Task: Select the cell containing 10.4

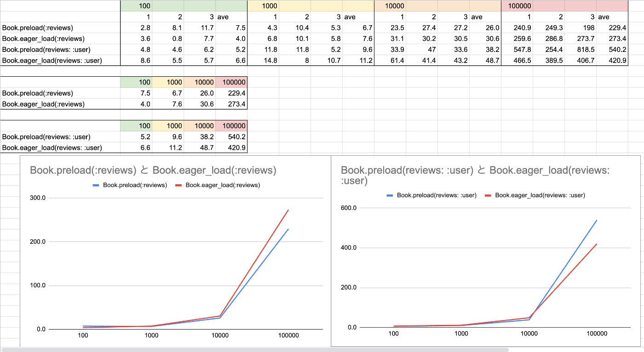Action: (295, 28)
